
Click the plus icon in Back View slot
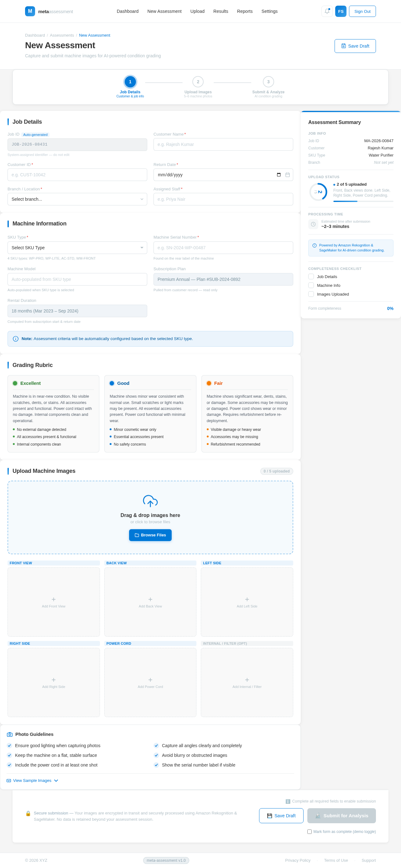pyautogui.click(x=150, y=599)
